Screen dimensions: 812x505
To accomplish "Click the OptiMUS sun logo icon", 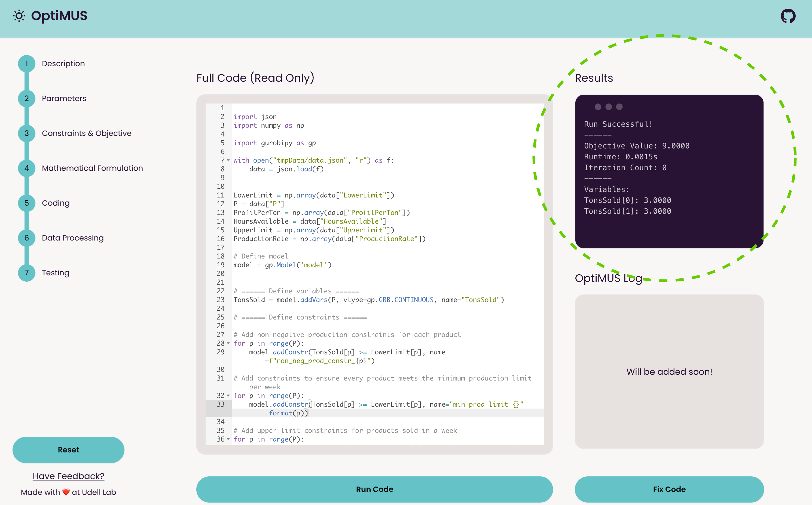I will (19, 16).
